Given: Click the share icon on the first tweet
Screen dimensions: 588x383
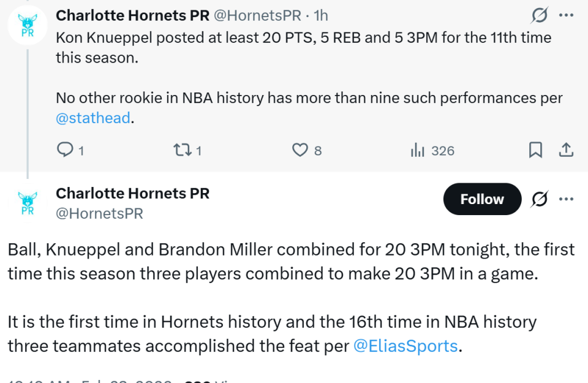Looking at the screenshot, I should [567, 150].
